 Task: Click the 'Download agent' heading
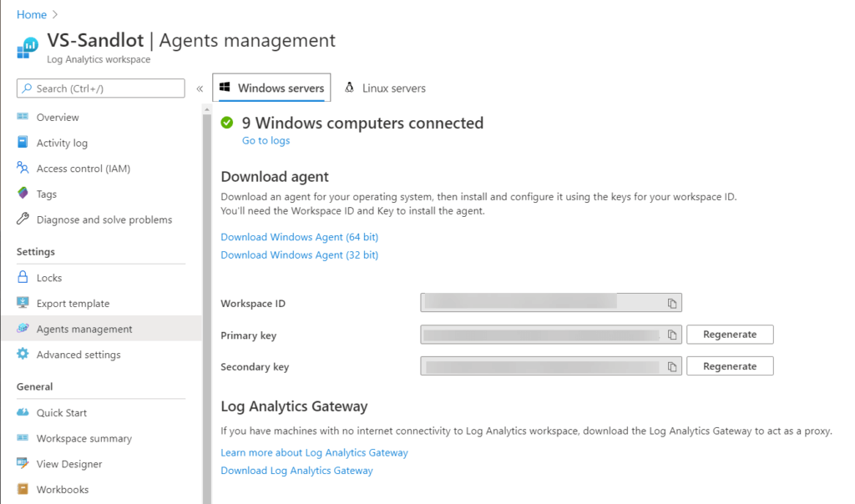(x=275, y=177)
